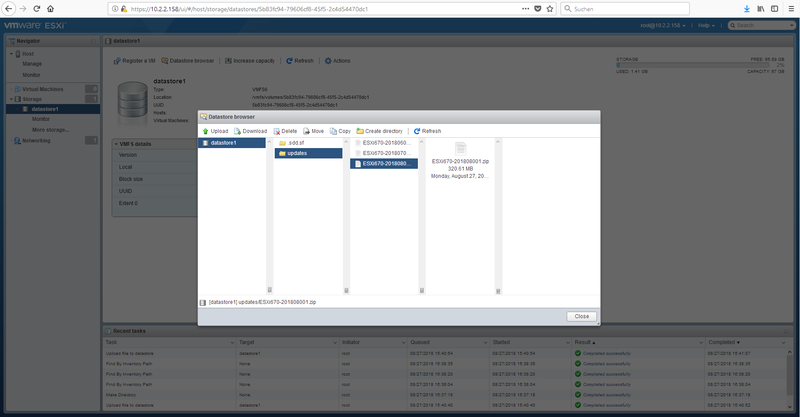
Task: Click the storage usage progress bar
Action: coord(692,65)
